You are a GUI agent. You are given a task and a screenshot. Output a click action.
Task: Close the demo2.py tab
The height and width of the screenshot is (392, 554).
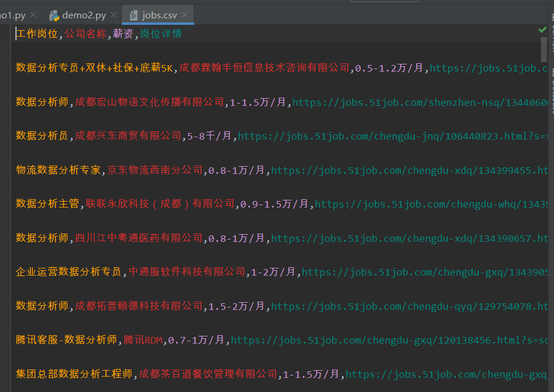point(114,15)
